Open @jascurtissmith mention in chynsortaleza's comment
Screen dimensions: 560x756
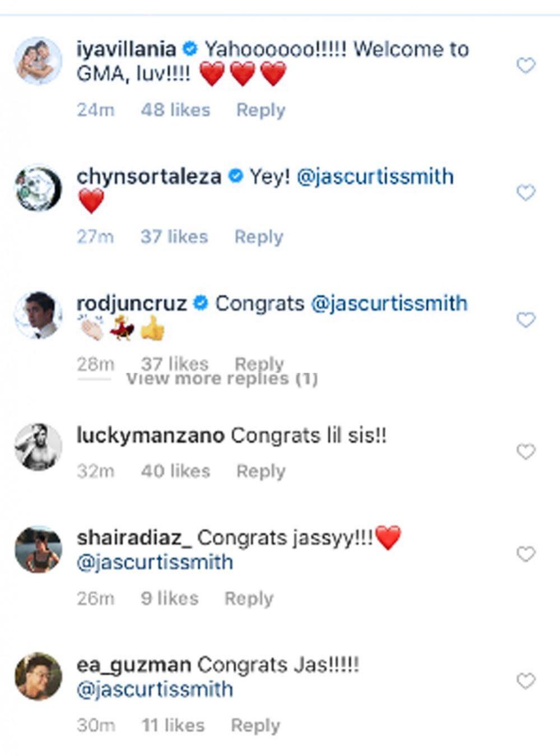click(x=375, y=177)
